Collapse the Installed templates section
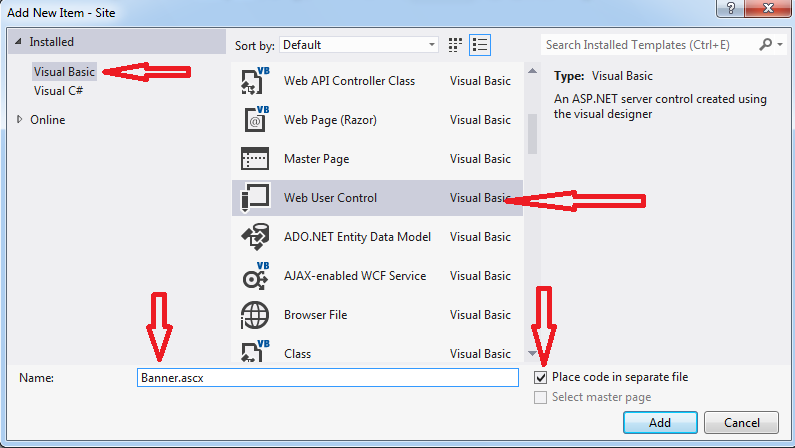 coord(18,42)
